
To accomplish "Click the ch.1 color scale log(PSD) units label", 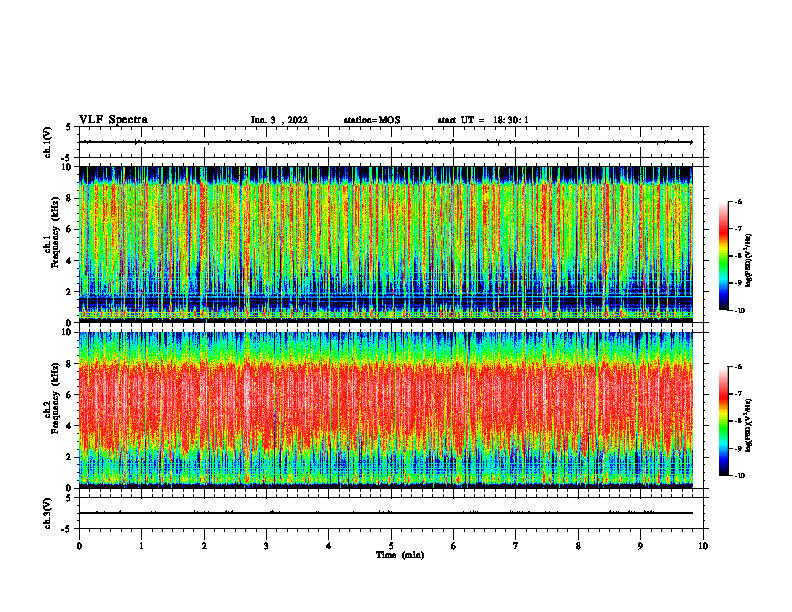I will pyautogui.click(x=749, y=261).
